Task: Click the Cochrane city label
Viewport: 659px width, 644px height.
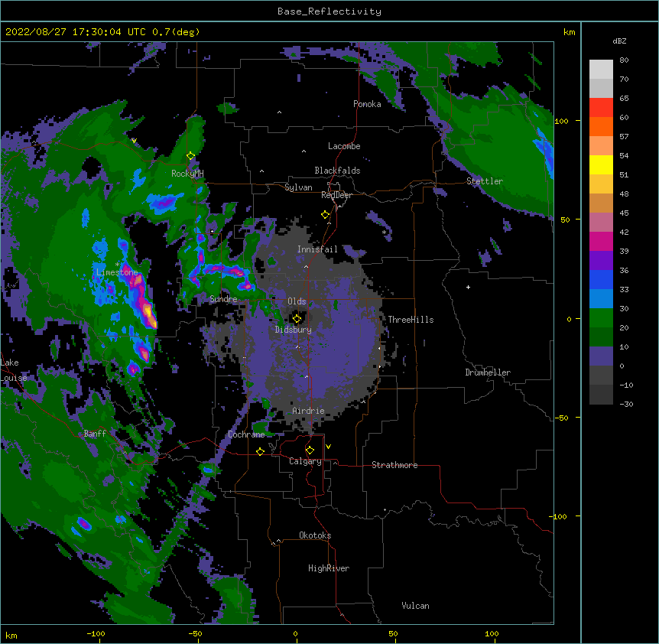Action: [246, 434]
